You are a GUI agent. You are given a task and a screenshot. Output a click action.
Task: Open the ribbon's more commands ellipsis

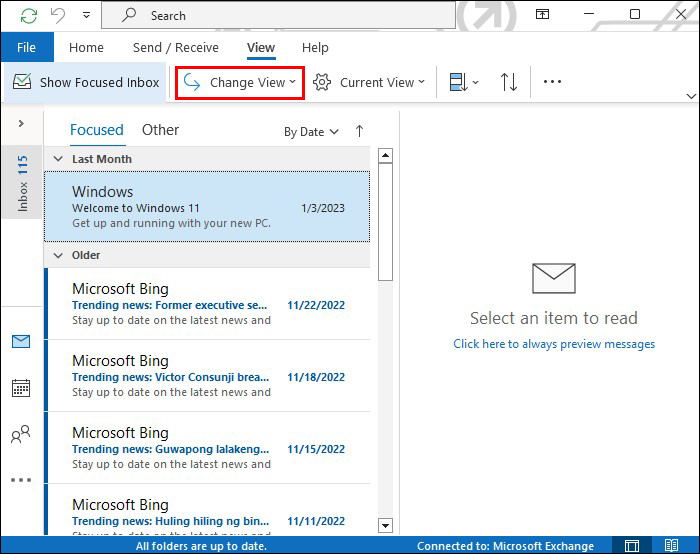tap(552, 82)
